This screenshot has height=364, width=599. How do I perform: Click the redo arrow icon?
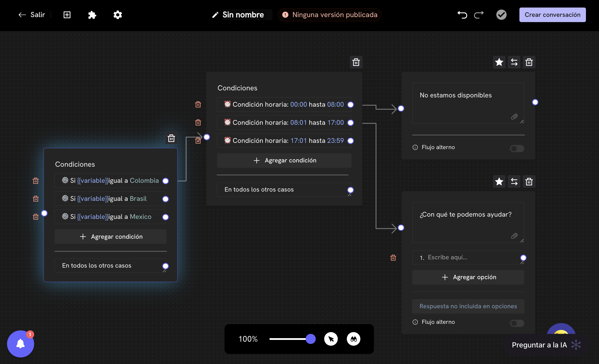tap(479, 15)
